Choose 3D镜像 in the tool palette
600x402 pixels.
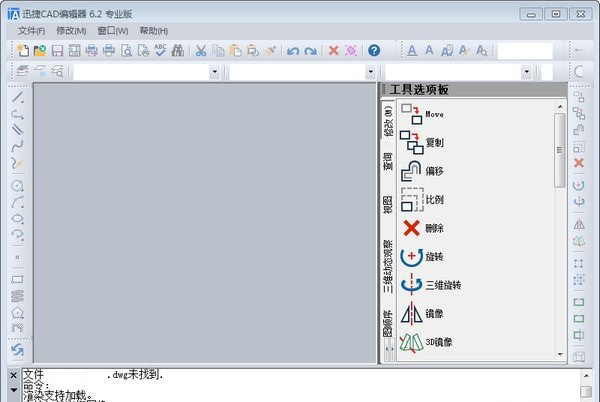426,342
